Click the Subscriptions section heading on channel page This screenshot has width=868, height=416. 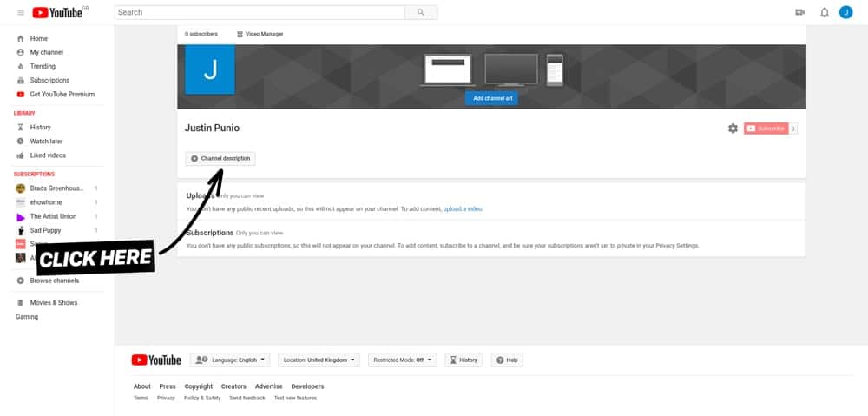pyautogui.click(x=210, y=234)
